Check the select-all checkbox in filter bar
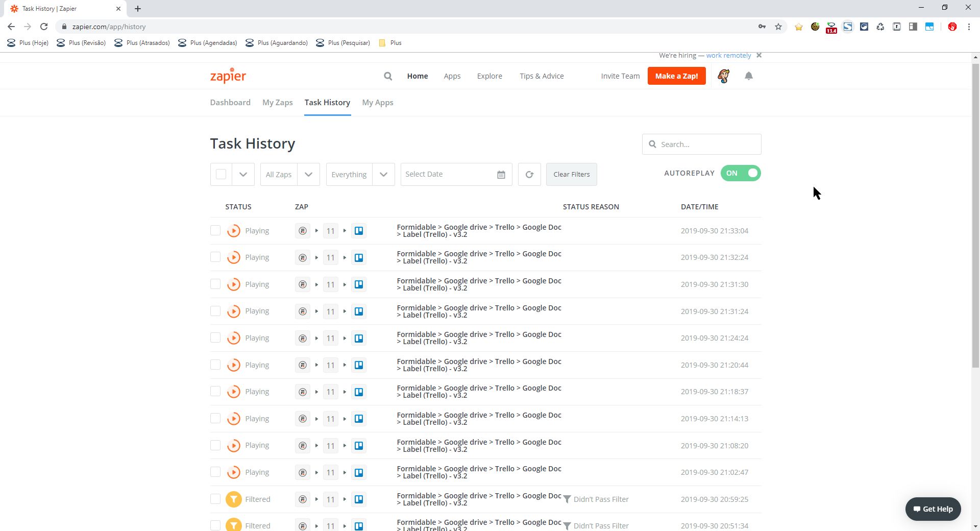The height and width of the screenshot is (531, 980). pos(221,175)
